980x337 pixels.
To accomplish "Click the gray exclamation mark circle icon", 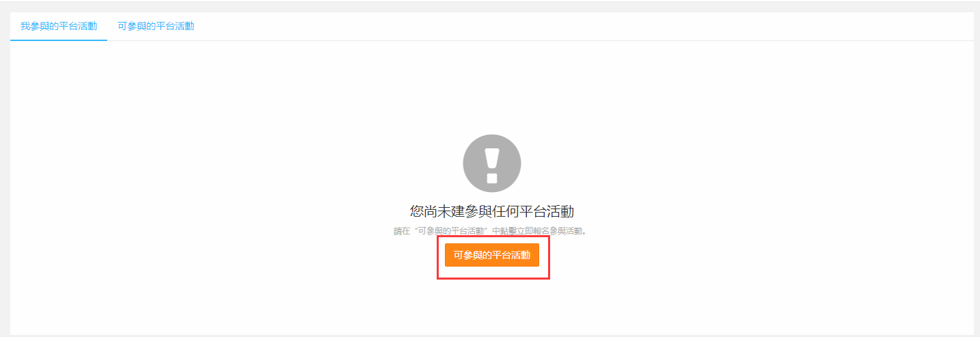I will point(492,163).
